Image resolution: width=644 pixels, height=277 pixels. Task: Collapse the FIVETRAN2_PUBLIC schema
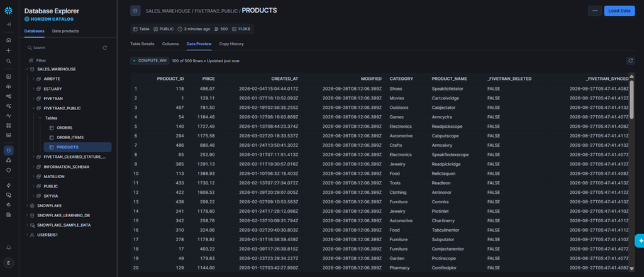34,108
